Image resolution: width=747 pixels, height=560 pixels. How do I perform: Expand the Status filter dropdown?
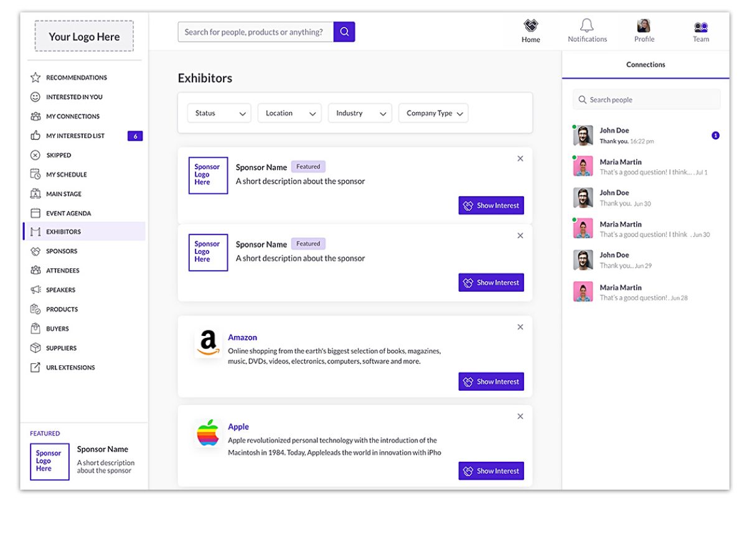[x=219, y=113]
